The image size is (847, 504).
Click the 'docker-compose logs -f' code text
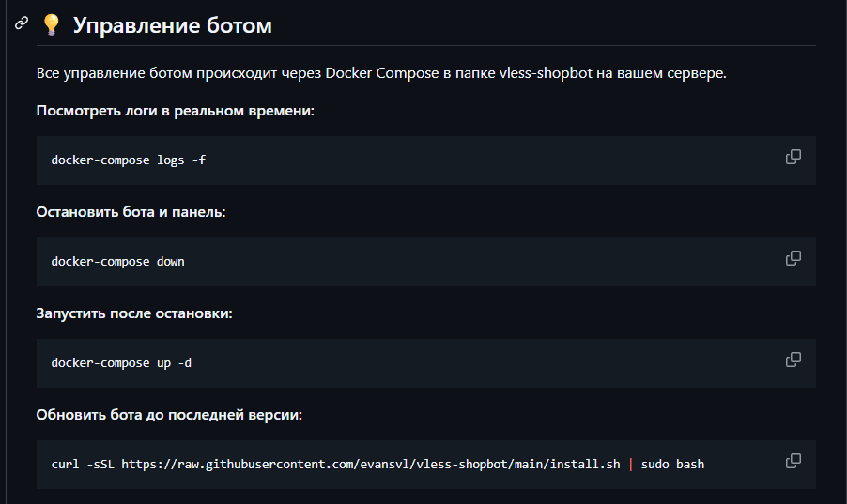(x=128, y=160)
